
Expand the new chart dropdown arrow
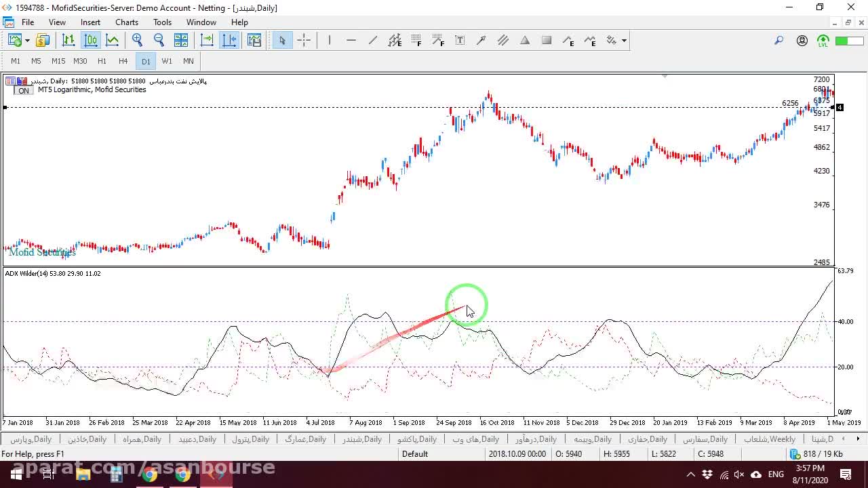pos(27,41)
